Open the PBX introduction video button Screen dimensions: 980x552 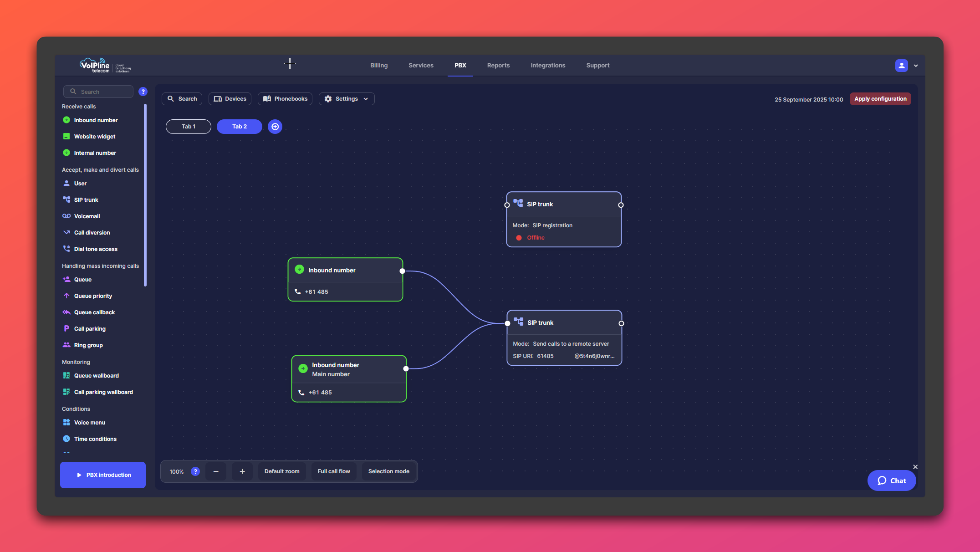coord(103,475)
